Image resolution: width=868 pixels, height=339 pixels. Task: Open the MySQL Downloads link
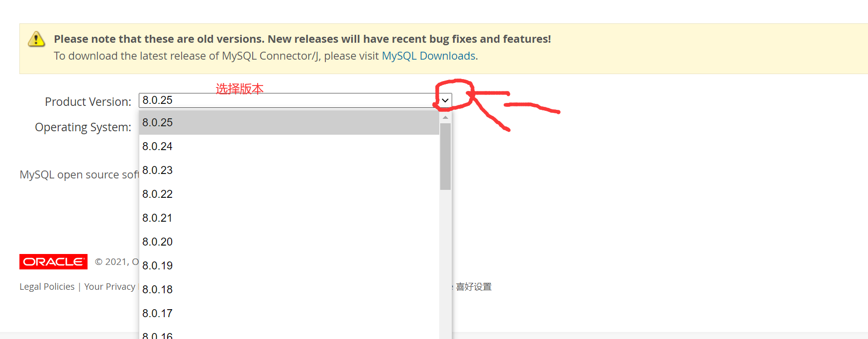[x=428, y=56]
